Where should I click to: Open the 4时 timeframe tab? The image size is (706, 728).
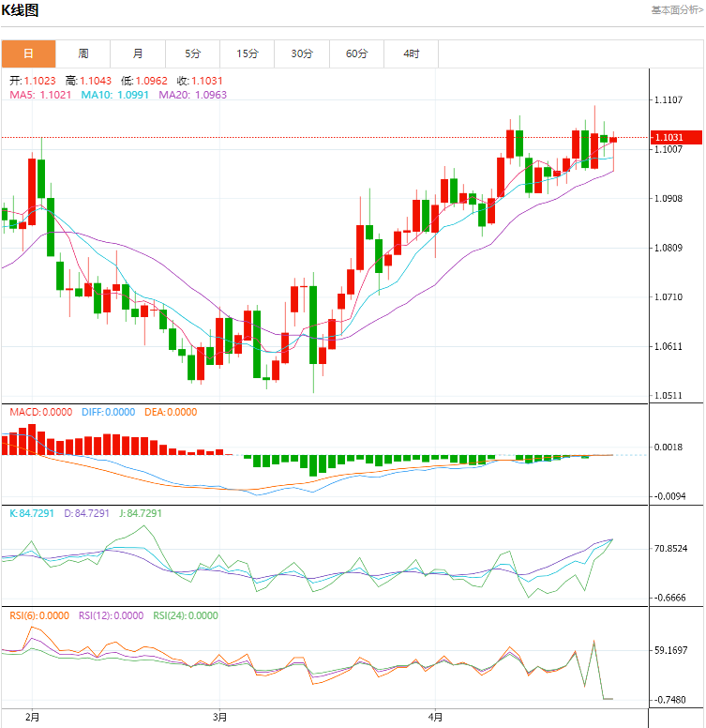(x=411, y=53)
